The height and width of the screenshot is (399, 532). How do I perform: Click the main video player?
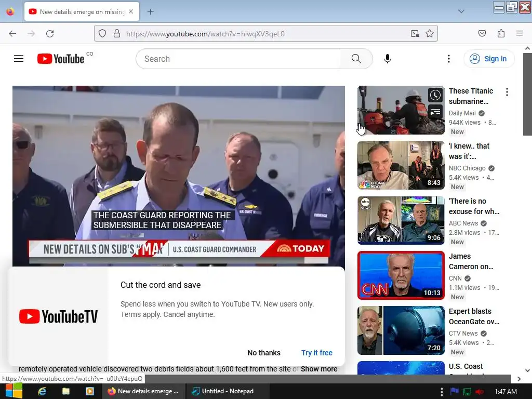179,176
